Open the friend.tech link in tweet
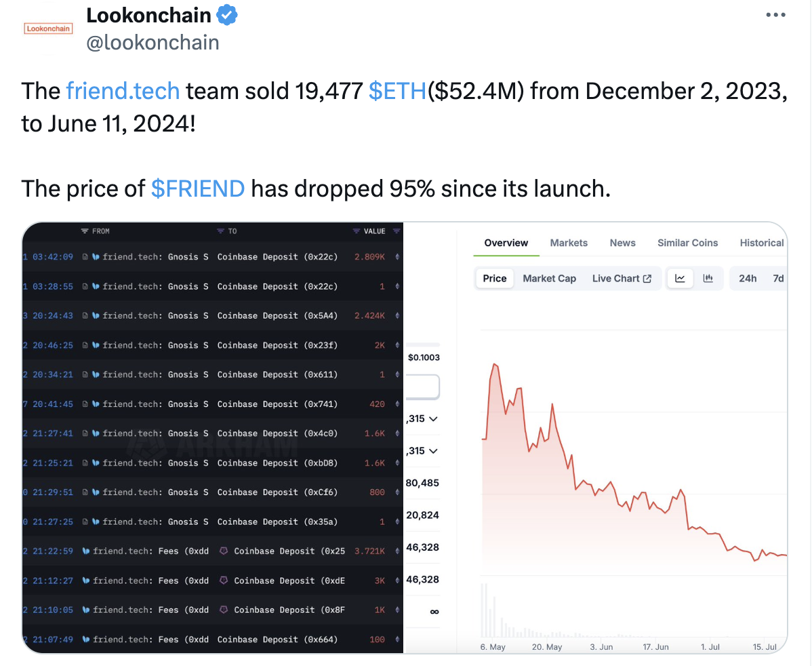This screenshot has height=666, width=812. point(123,91)
